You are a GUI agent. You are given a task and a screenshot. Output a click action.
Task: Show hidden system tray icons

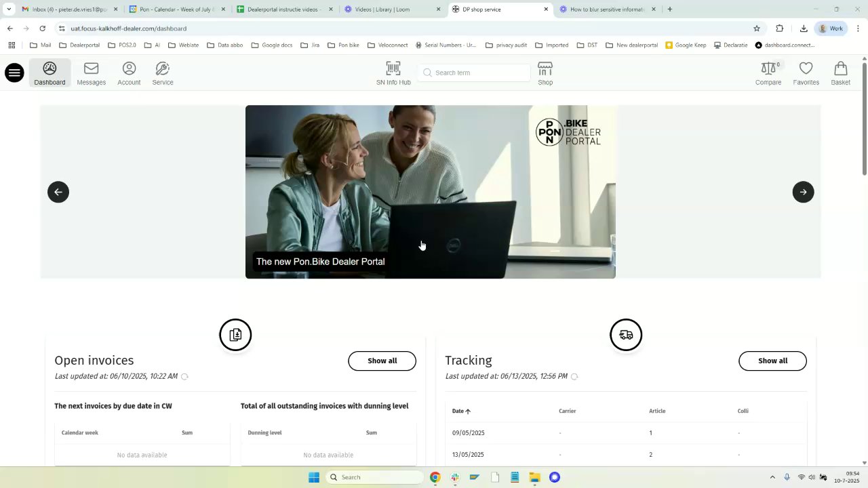click(772, 477)
